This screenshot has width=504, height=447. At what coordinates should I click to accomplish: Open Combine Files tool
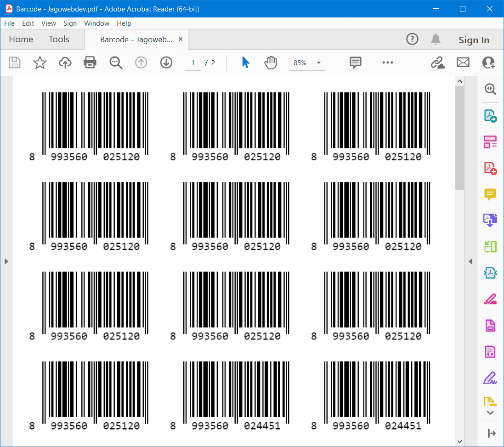click(x=490, y=221)
